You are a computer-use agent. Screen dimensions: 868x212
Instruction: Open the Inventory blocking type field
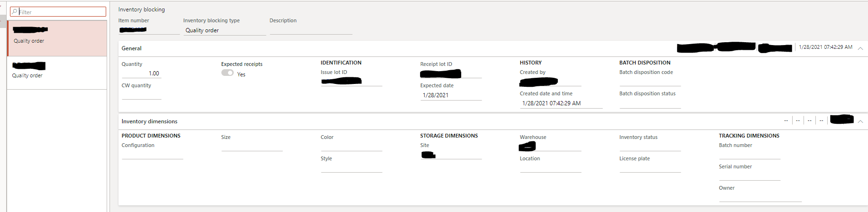tap(224, 30)
